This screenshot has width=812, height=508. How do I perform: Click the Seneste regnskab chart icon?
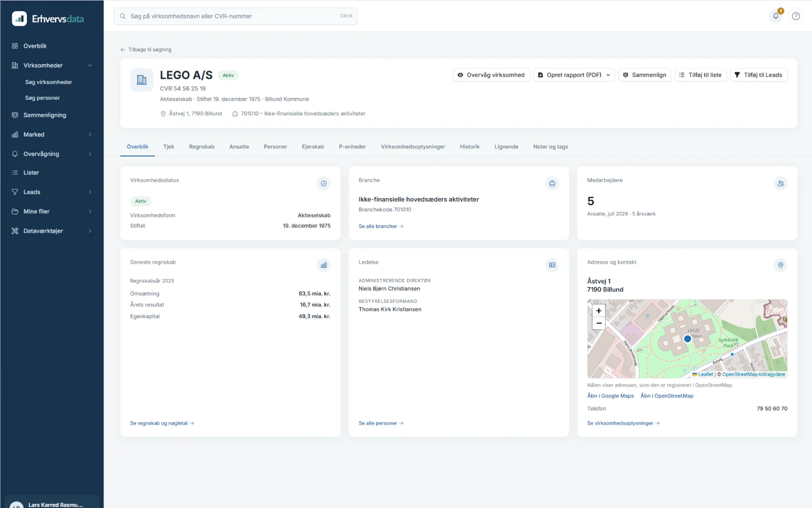(323, 265)
